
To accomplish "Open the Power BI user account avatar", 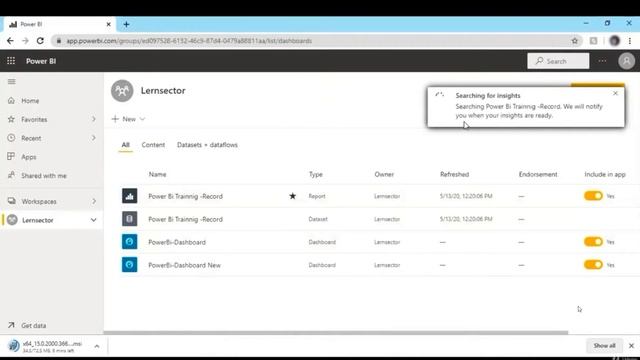I will point(626,61).
